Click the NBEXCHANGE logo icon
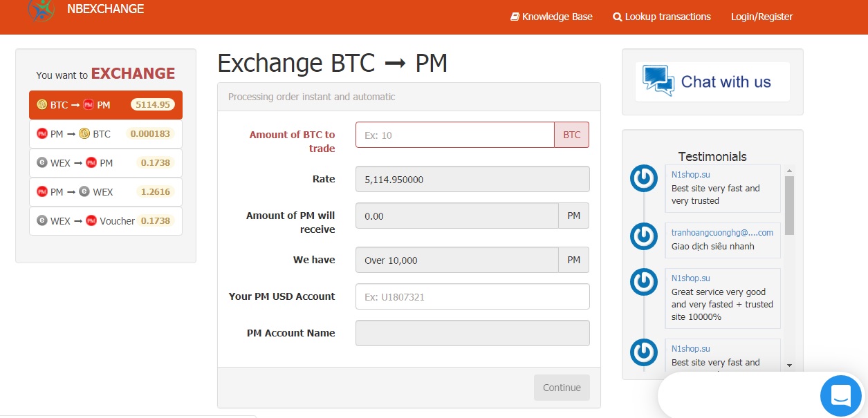 point(41,9)
